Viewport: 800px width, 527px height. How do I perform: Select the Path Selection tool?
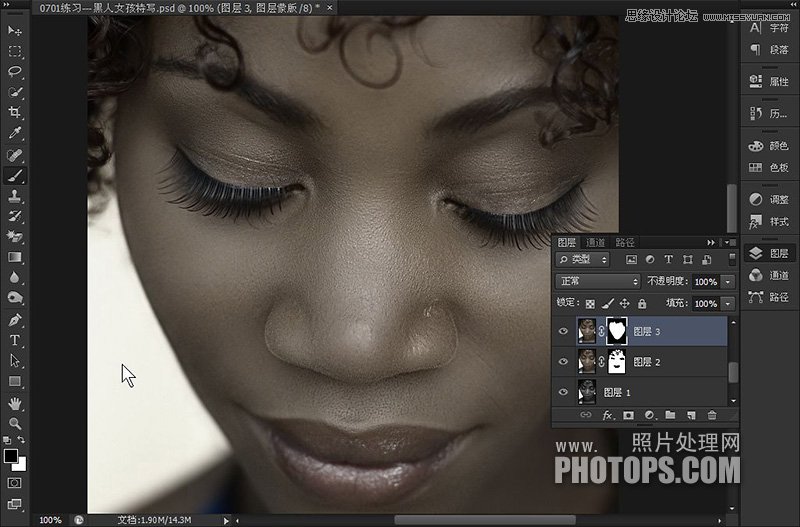tap(15, 361)
